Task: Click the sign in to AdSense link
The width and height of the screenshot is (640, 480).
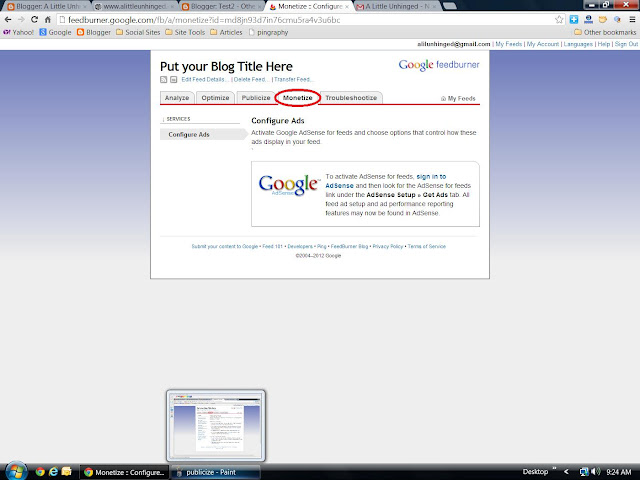Action: (x=386, y=181)
